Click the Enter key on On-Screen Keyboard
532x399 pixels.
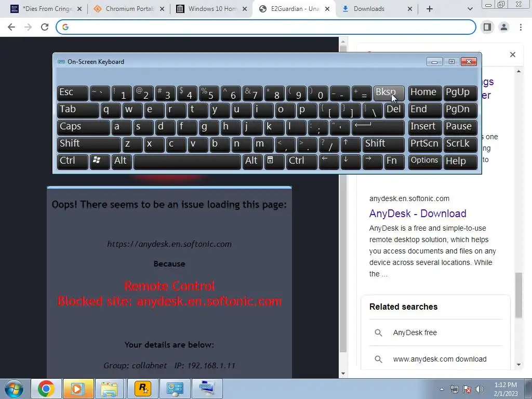(x=378, y=127)
